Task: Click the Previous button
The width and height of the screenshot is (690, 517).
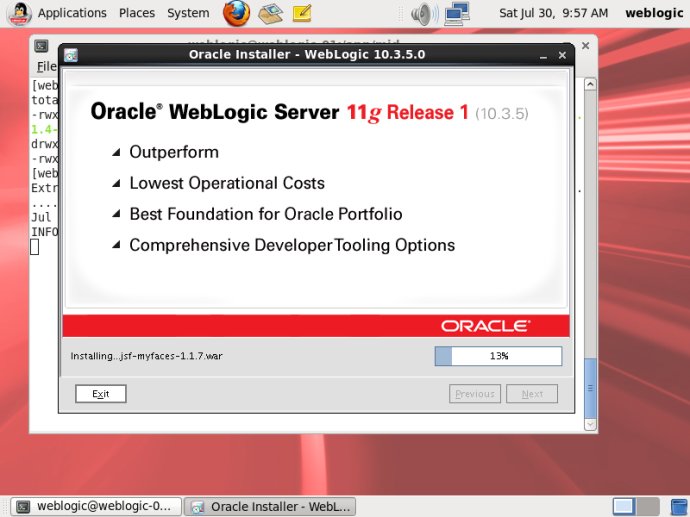Action: pos(475,394)
